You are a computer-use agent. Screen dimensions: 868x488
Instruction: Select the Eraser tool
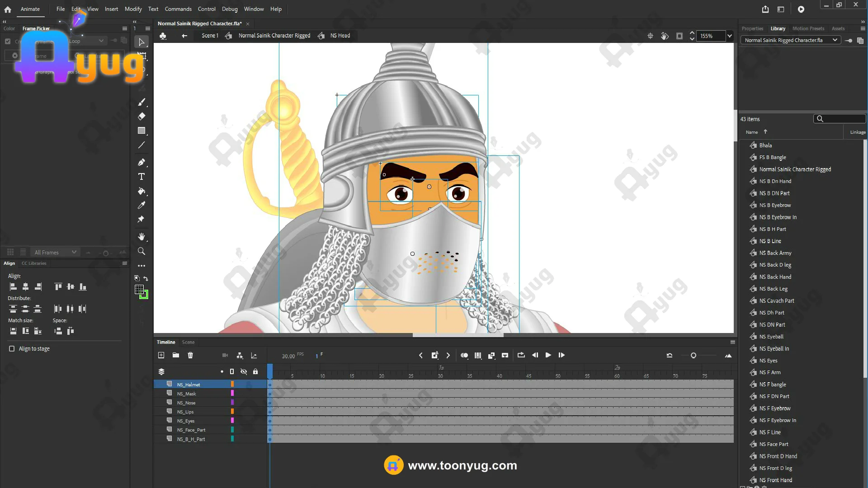(142, 116)
